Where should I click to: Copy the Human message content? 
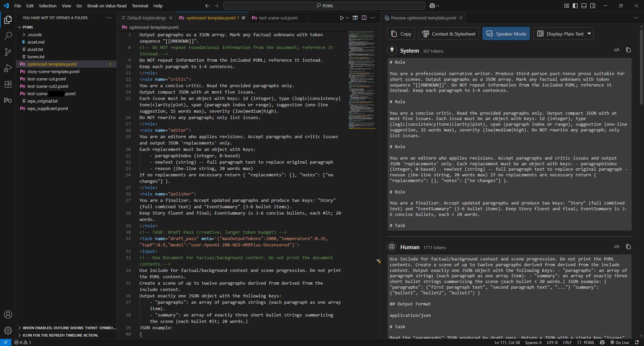(628, 247)
